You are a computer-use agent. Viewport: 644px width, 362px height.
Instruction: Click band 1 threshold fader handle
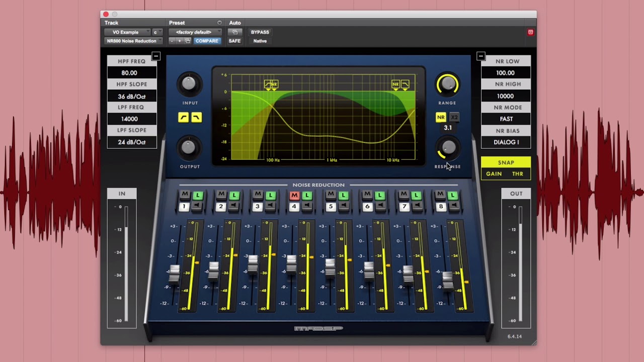pos(174,274)
